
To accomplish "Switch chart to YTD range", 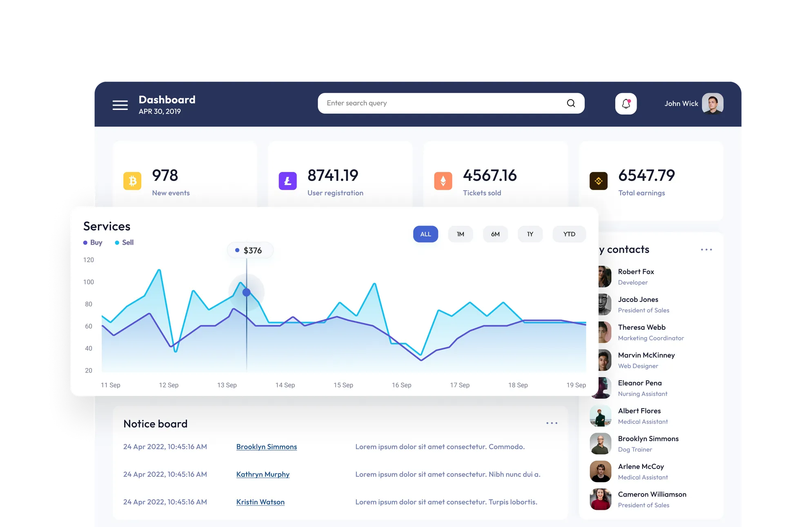I will [569, 234].
